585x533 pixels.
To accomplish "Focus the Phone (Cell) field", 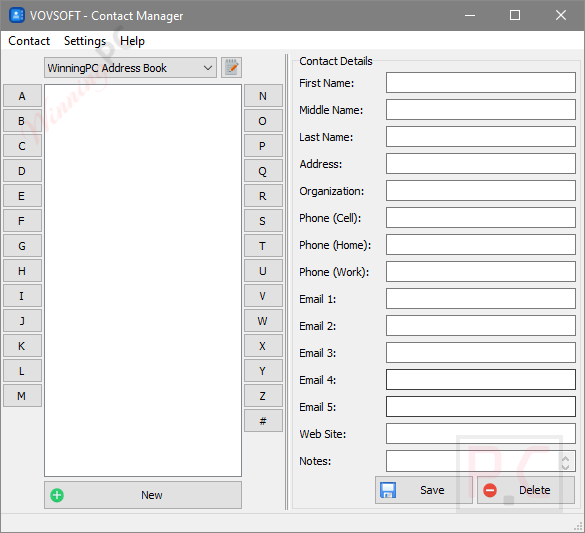I will pyautogui.click(x=481, y=217).
